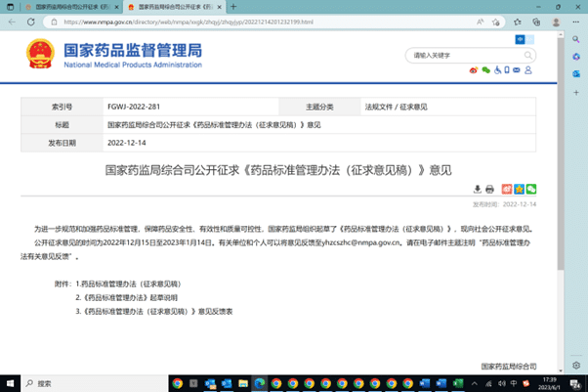This screenshot has width=588, height=392.
Task: Close the active NMPA browser tab
Action: click(219, 7)
